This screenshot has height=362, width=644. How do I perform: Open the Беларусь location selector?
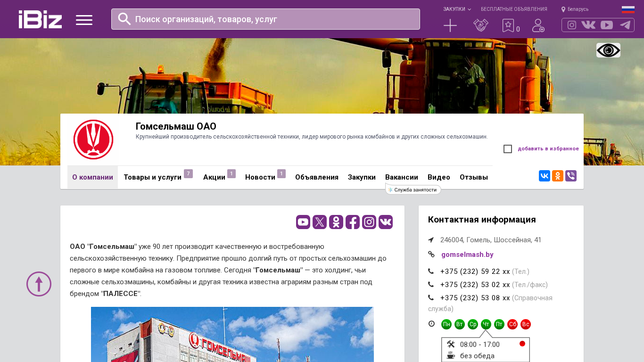click(x=575, y=9)
